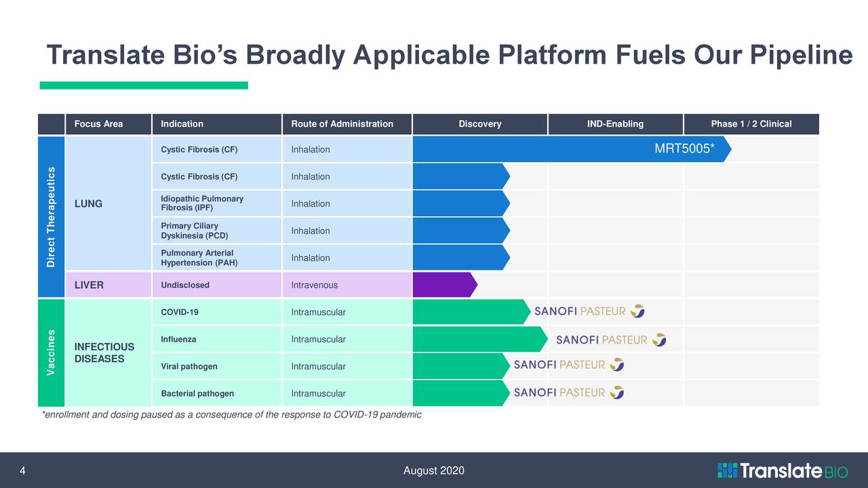Click the 'IND-Enabling' column header

click(x=615, y=124)
